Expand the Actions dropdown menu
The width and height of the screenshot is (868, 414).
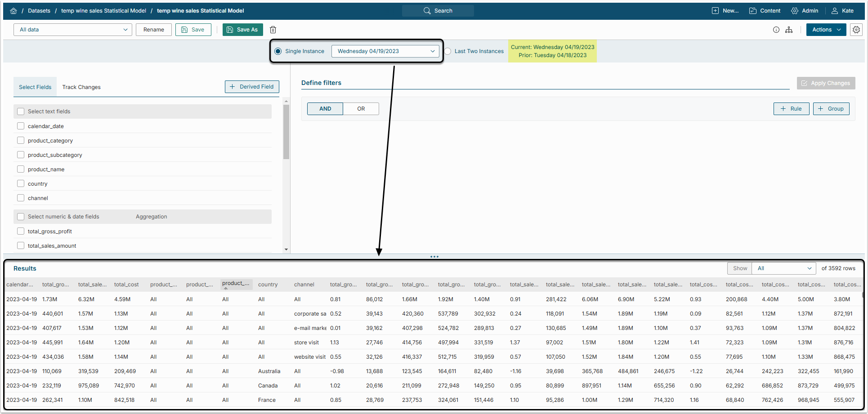(826, 30)
